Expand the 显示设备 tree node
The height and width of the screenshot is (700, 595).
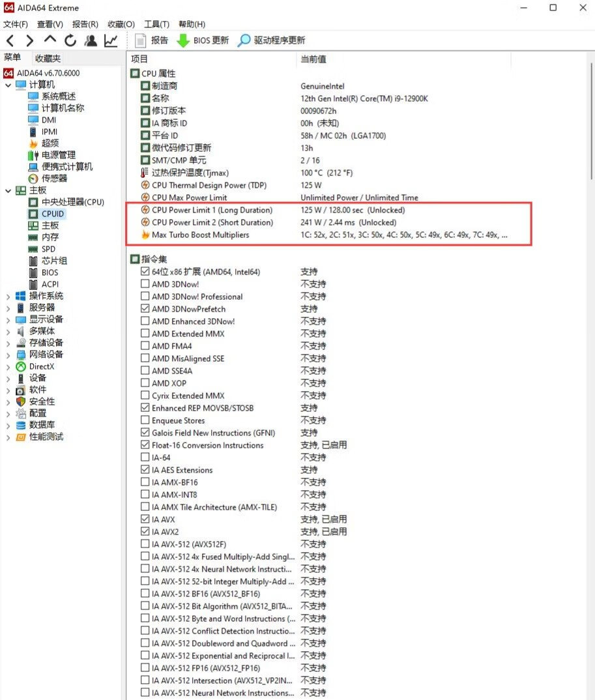coord(8,319)
